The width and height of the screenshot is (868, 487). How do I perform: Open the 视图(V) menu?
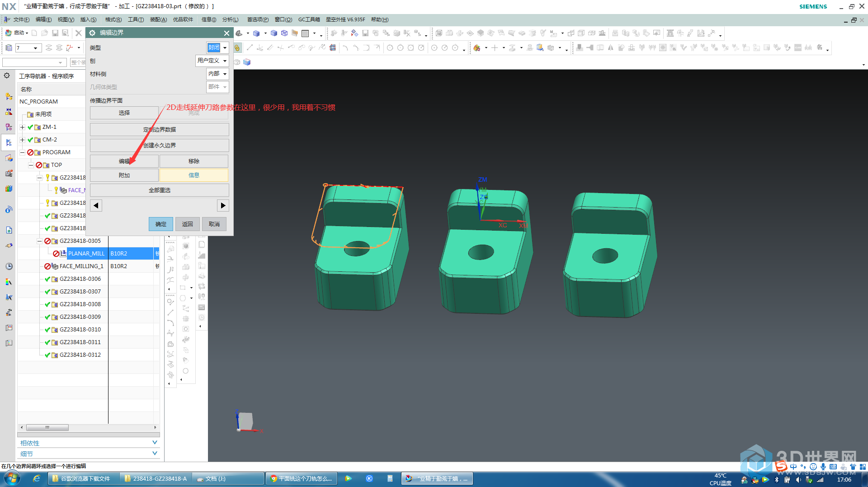(66, 19)
